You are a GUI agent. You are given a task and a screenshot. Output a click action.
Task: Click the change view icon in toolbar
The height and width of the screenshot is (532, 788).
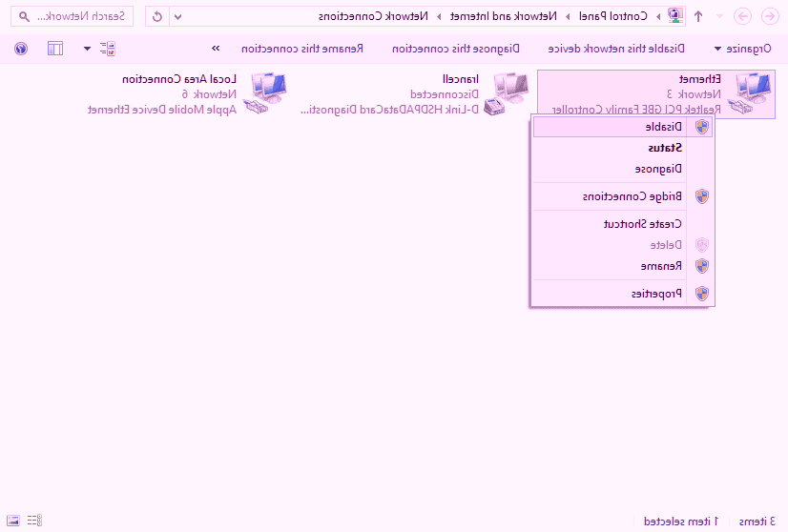point(108,48)
